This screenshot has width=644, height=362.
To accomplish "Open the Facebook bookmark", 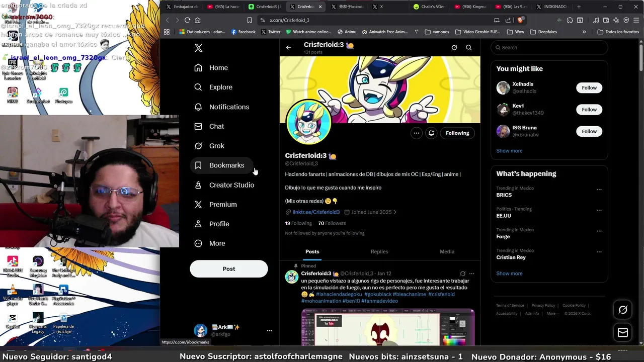I will coord(243,32).
